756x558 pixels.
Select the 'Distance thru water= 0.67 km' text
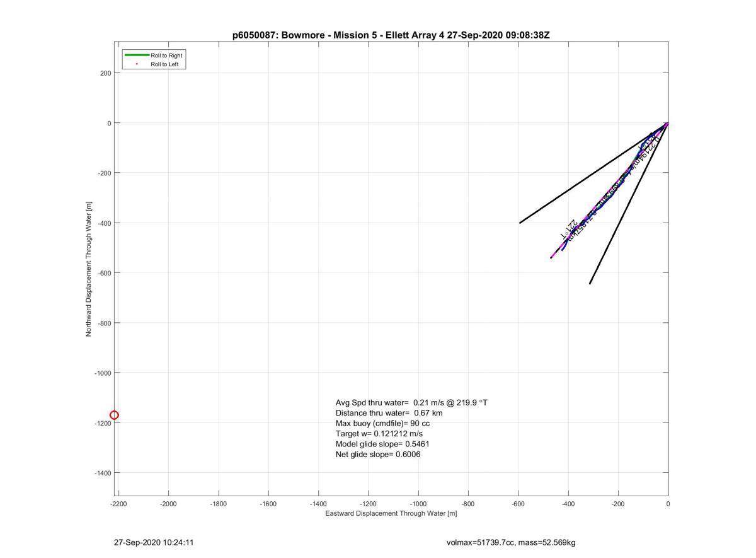389,413
